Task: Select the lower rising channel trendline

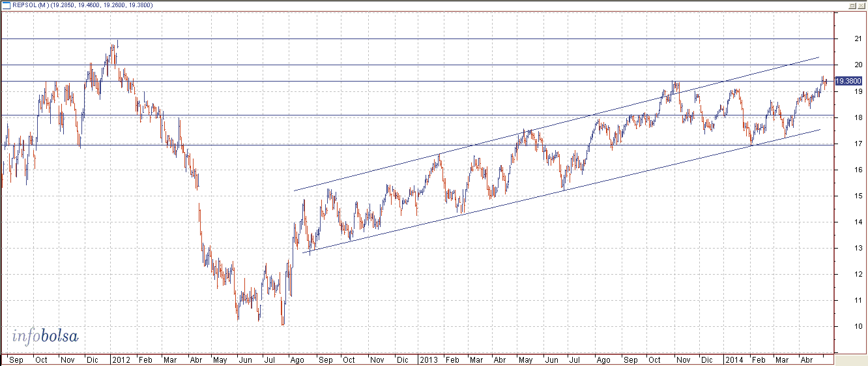Action: point(561,191)
